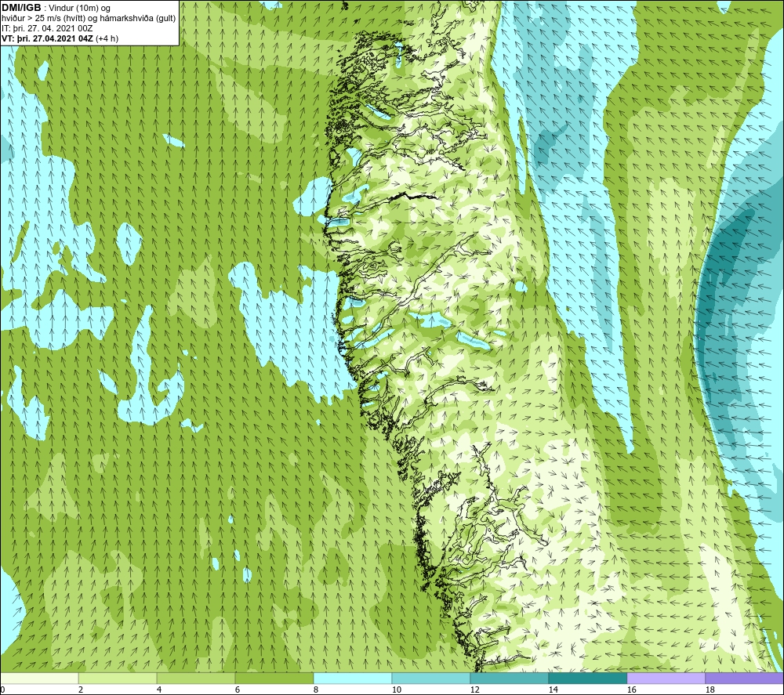Click the purple legend swatch above 18 m/s
The height and width of the screenshot is (695, 784).
coord(745,678)
